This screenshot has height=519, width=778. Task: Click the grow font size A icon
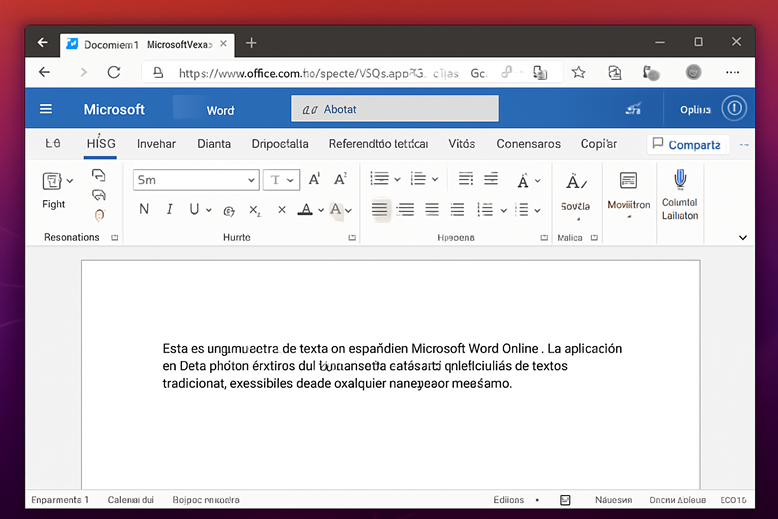tap(314, 179)
